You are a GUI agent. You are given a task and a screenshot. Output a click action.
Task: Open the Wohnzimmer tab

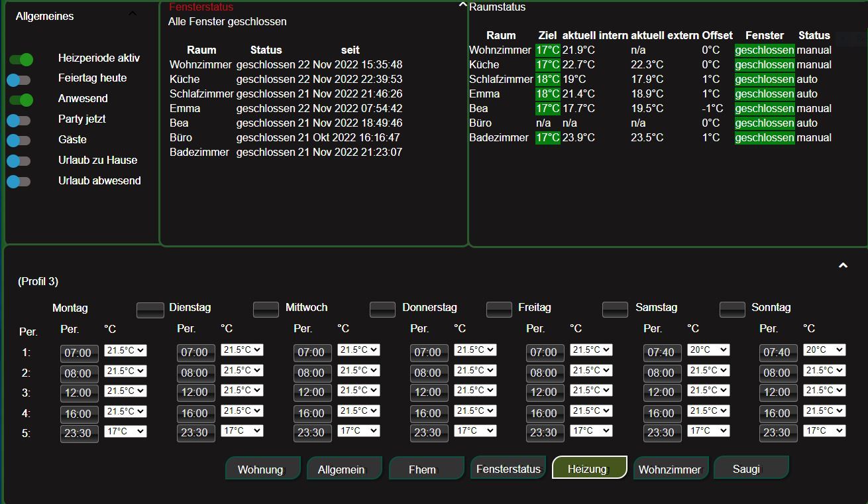coord(671,468)
